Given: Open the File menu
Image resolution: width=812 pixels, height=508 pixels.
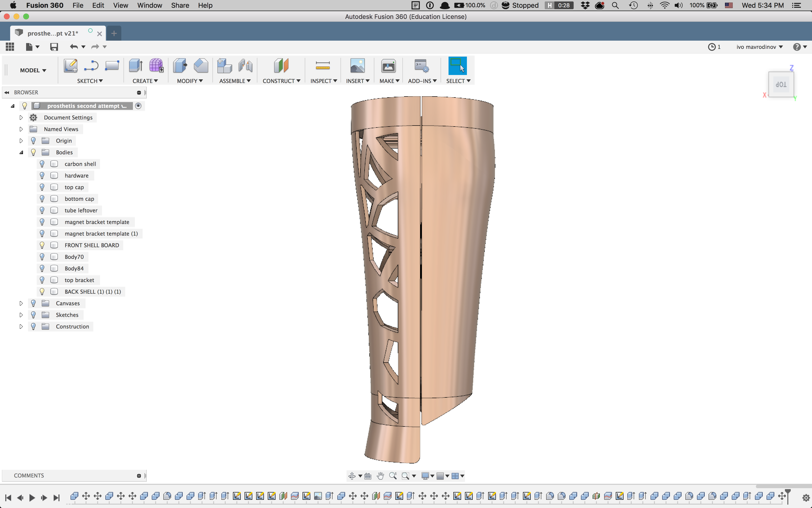Looking at the screenshot, I should tap(78, 5).
